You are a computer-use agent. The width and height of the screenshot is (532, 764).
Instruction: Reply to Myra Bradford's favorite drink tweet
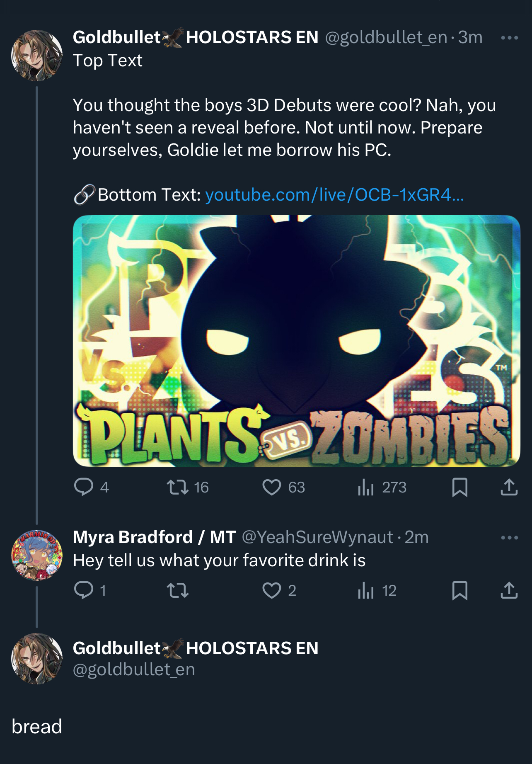point(84,590)
